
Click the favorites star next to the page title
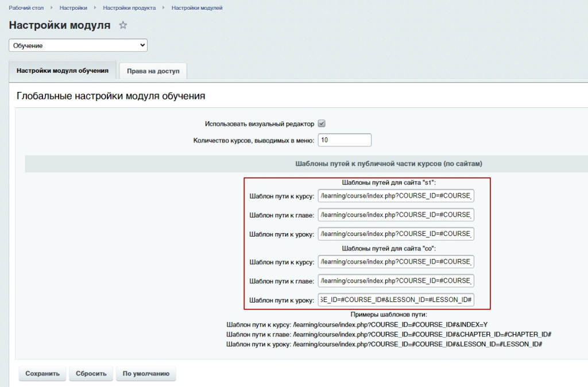tap(122, 25)
